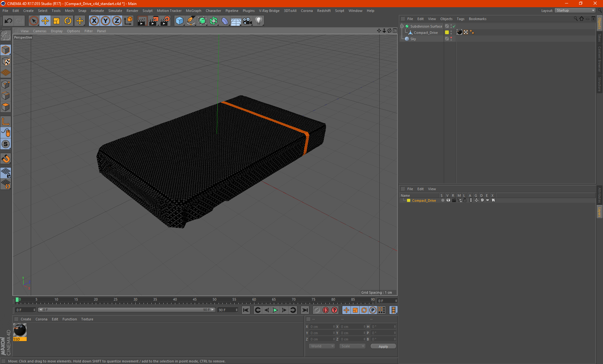The image size is (603, 364).
Task: Select the Live Selection tool
Action: [34, 21]
